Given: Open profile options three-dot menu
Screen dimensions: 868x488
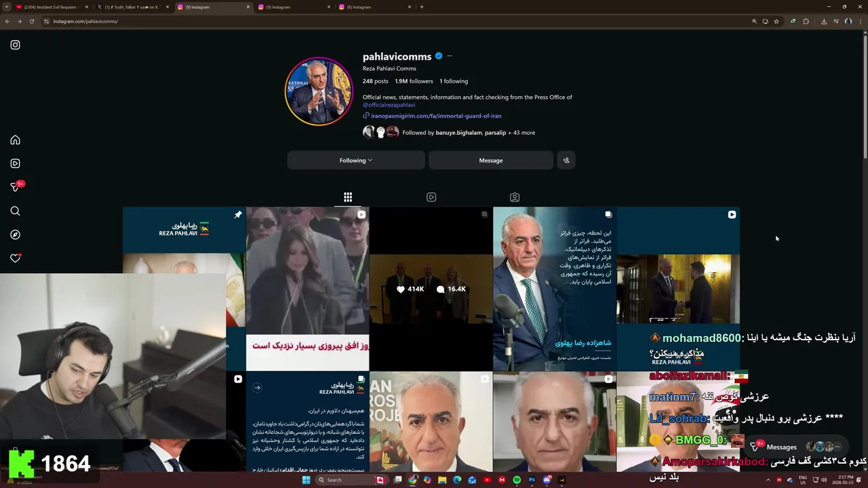Looking at the screenshot, I should [450, 56].
